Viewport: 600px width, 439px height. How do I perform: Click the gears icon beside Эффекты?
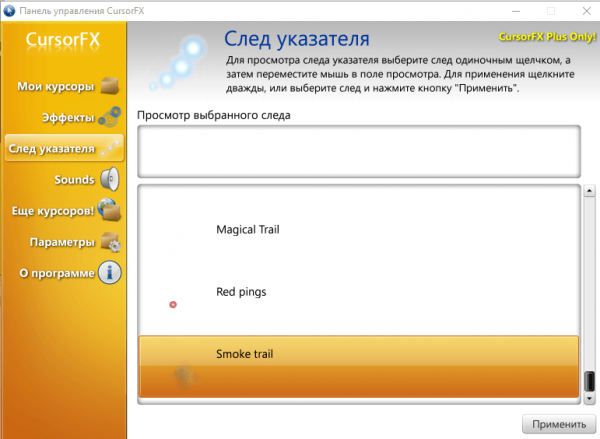click(110, 117)
